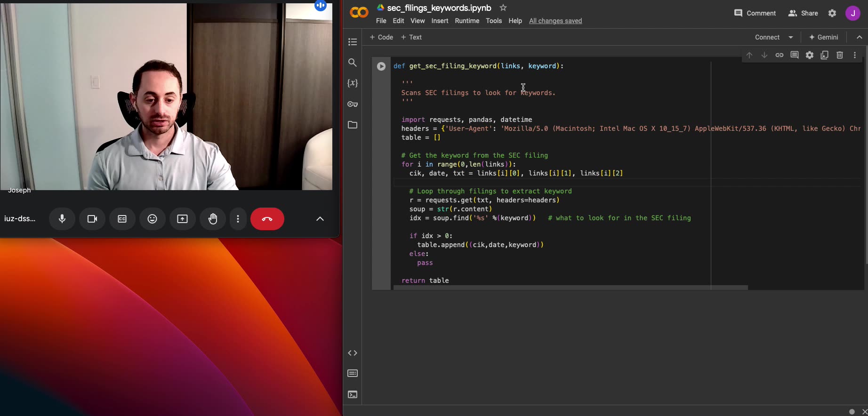Present screen now in Meet
Viewport: 868px width, 416px height.
183,219
